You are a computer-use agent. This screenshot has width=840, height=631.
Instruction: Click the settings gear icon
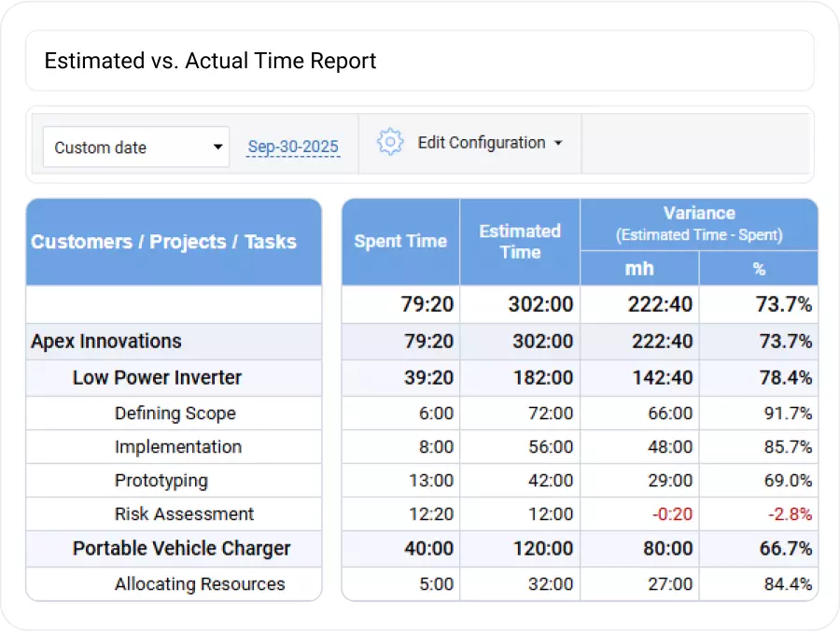click(389, 143)
